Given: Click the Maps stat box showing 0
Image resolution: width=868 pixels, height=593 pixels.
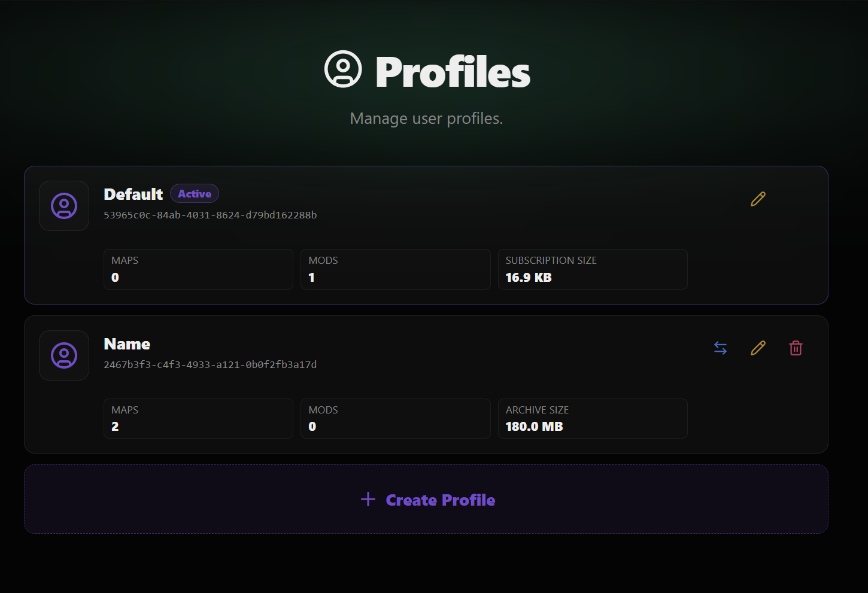Looking at the screenshot, I should tap(198, 269).
